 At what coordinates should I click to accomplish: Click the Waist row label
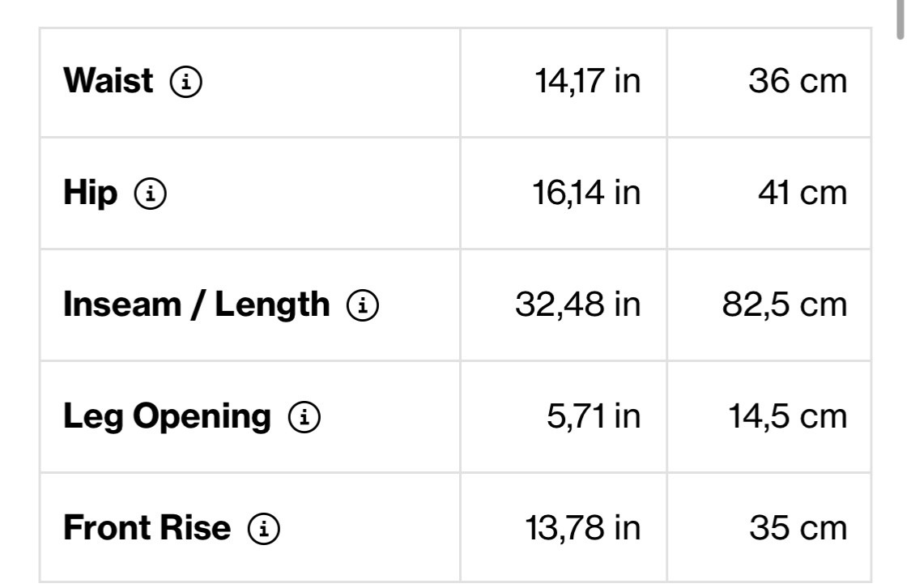[108, 81]
